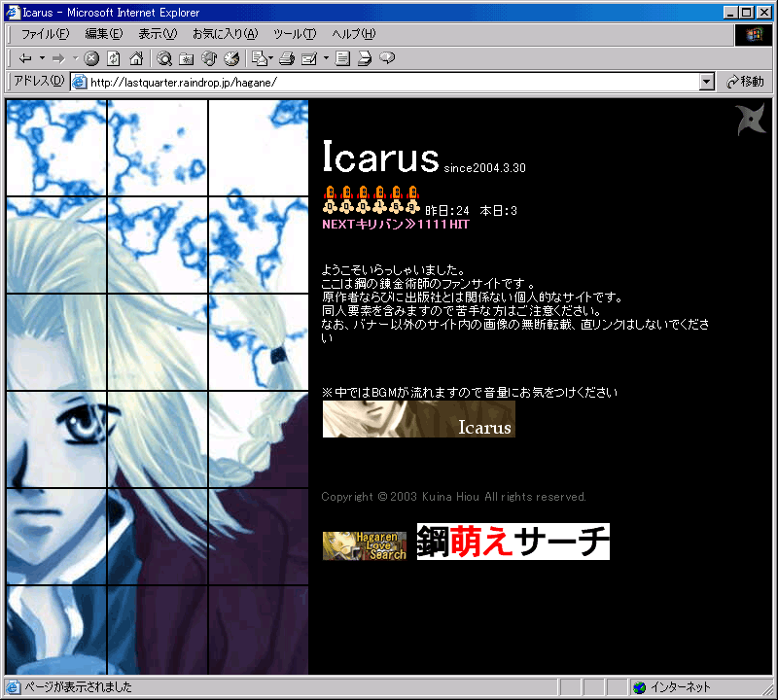Show the History pane

pyautogui.click(x=231, y=58)
